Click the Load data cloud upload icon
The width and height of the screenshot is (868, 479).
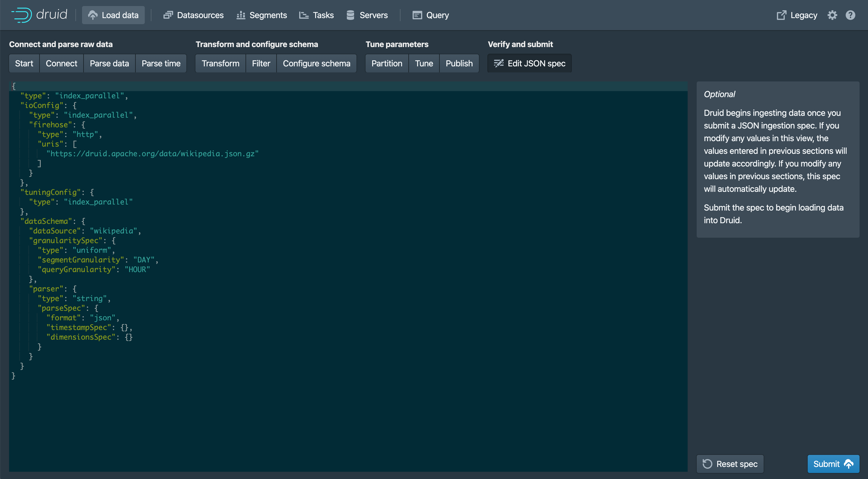(x=93, y=15)
